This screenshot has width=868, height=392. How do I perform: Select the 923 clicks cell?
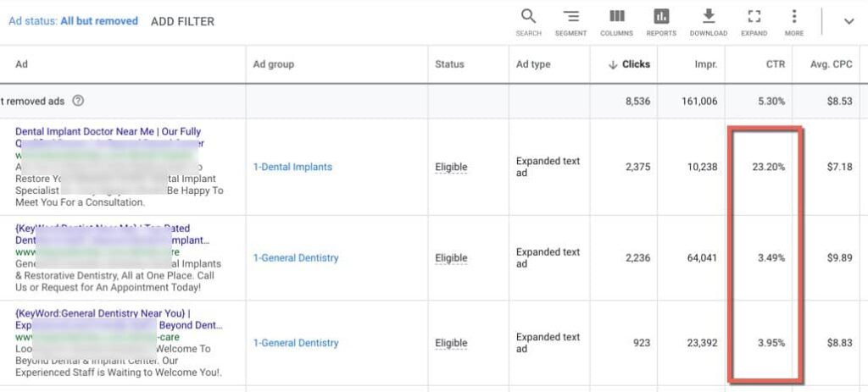coord(642,343)
